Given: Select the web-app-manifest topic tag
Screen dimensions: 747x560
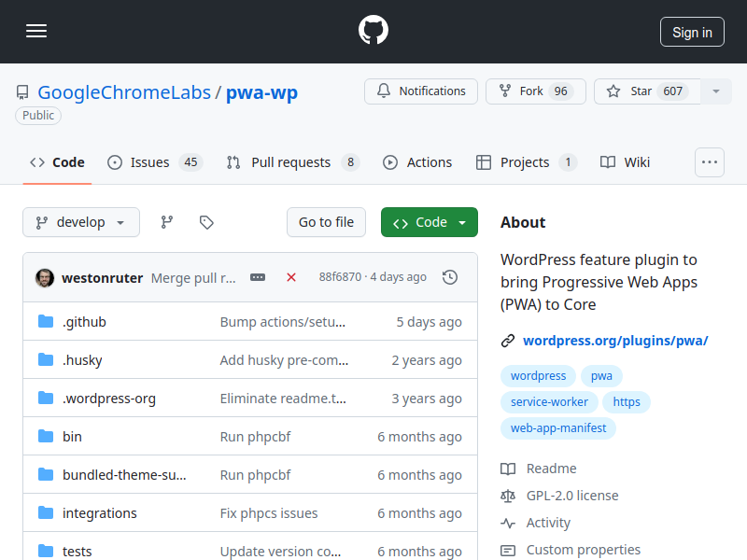Looking at the screenshot, I should 558,428.
